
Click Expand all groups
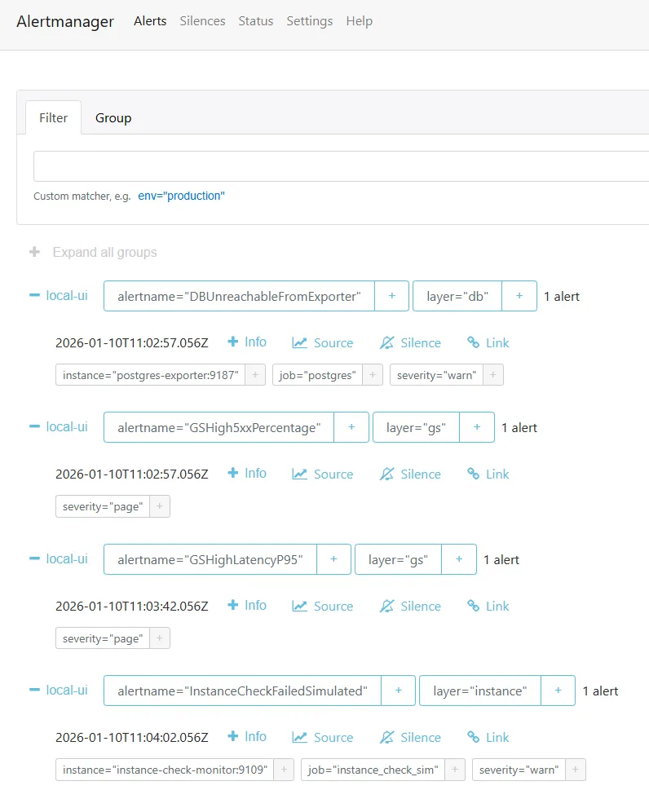(104, 252)
